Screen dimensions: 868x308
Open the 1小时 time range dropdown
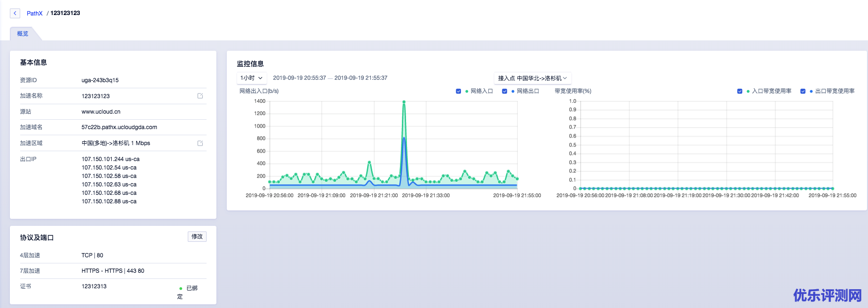coord(251,78)
